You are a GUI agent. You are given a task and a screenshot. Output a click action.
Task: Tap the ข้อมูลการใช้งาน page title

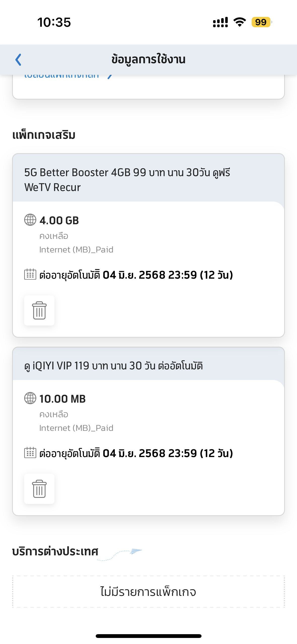pyautogui.click(x=148, y=60)
